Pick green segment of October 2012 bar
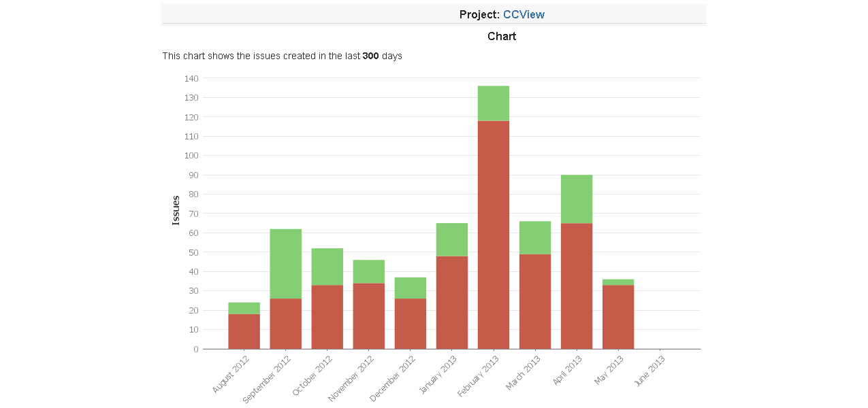This screenshot has width=868, height=408. 327,267
